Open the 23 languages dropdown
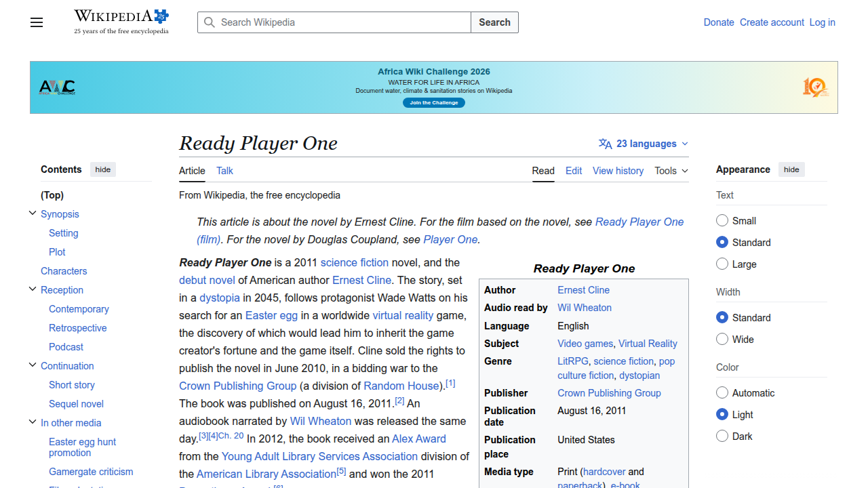The height and width of the screenshot is (488, 868). (x=644, y=144)
